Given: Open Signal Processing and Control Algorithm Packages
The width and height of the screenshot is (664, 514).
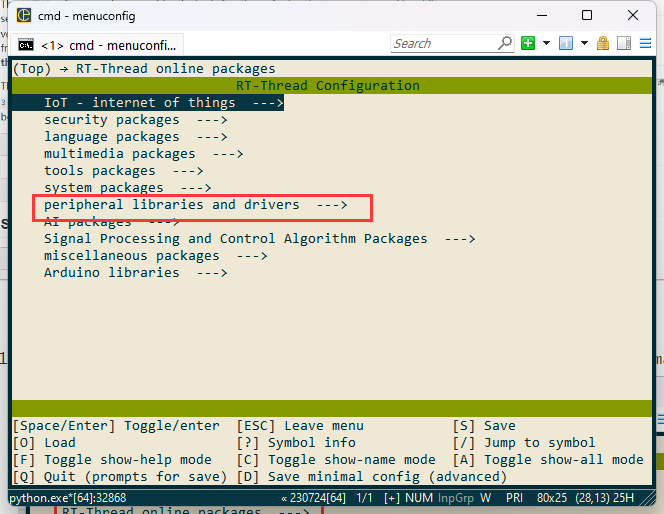Looking at the screenshot, I should point(260,239).
